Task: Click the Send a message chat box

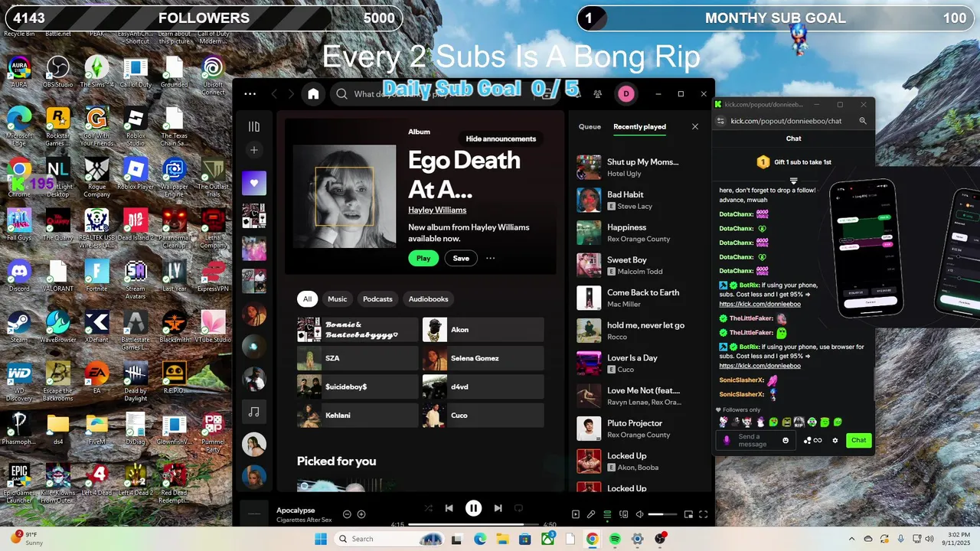Action: click(755, 440)
